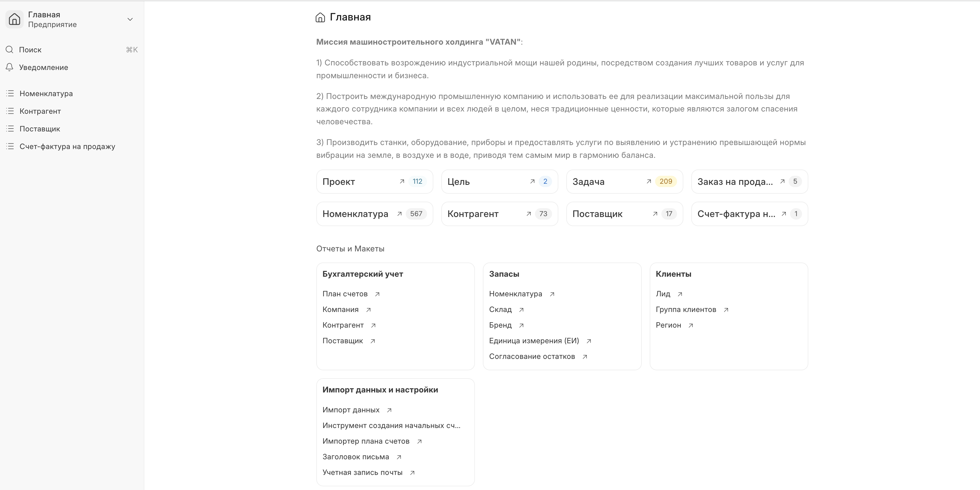Click the list icon beside sidebar Поставщик

(10, 129)
